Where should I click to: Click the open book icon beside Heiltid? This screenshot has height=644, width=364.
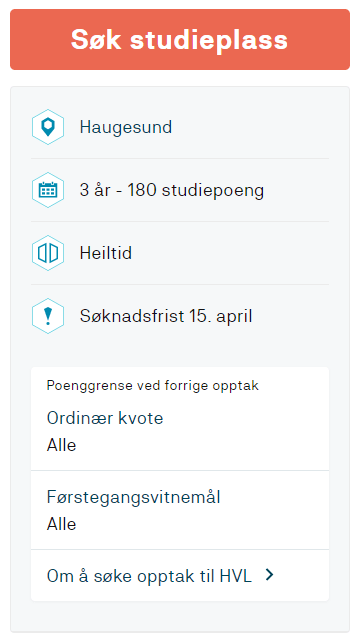click(x=48, y=253)
